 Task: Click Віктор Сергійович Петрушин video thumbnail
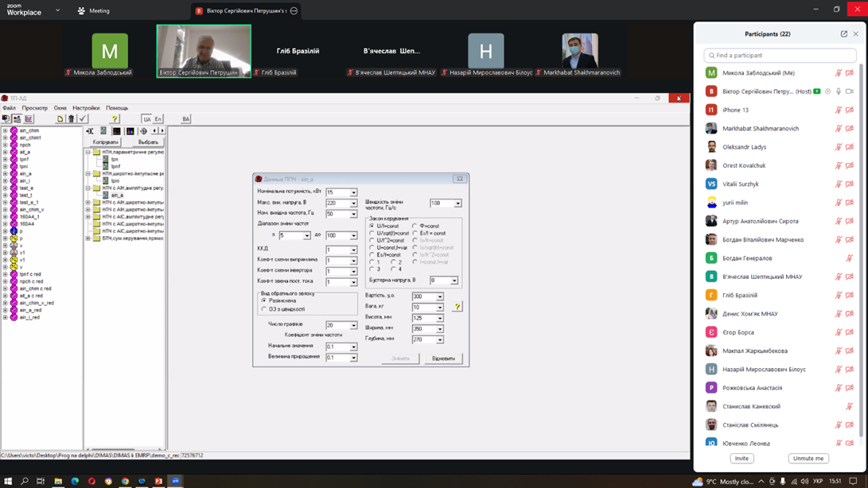[x=204, y=51]
